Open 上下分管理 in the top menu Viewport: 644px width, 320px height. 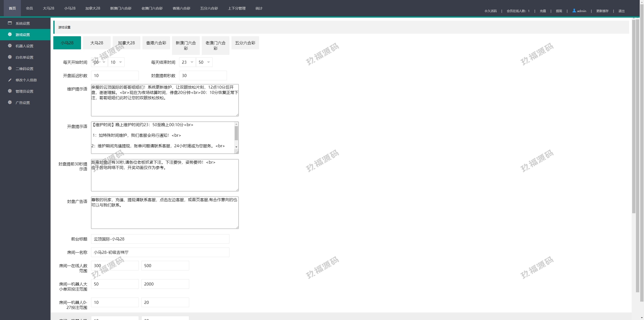pos(236,8)
